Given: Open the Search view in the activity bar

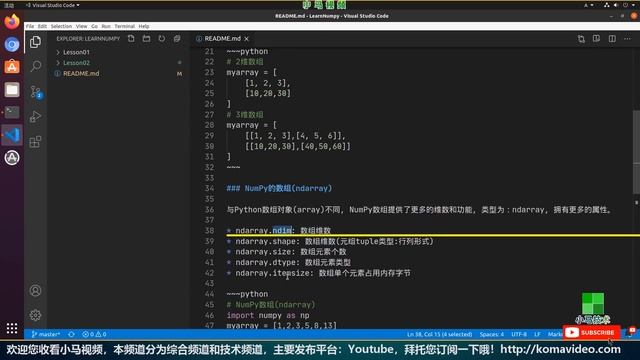Looking at the screenshot, I should tap(36, 66).
